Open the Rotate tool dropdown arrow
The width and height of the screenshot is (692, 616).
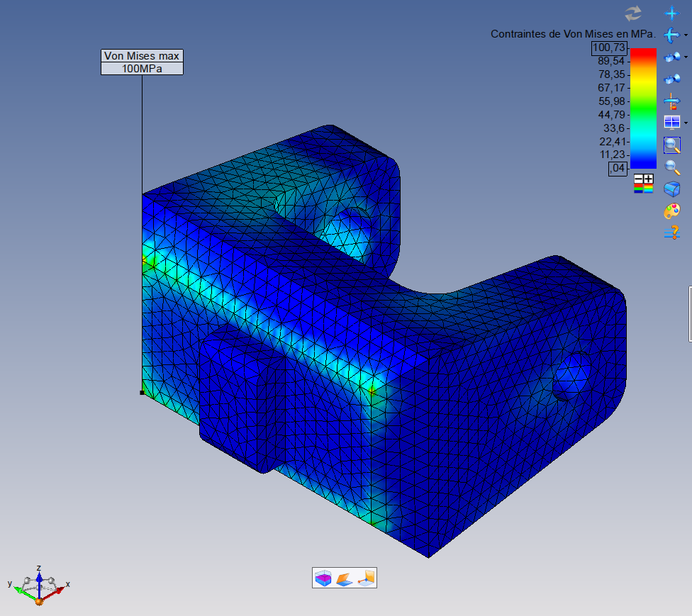[x=685, y=36]
